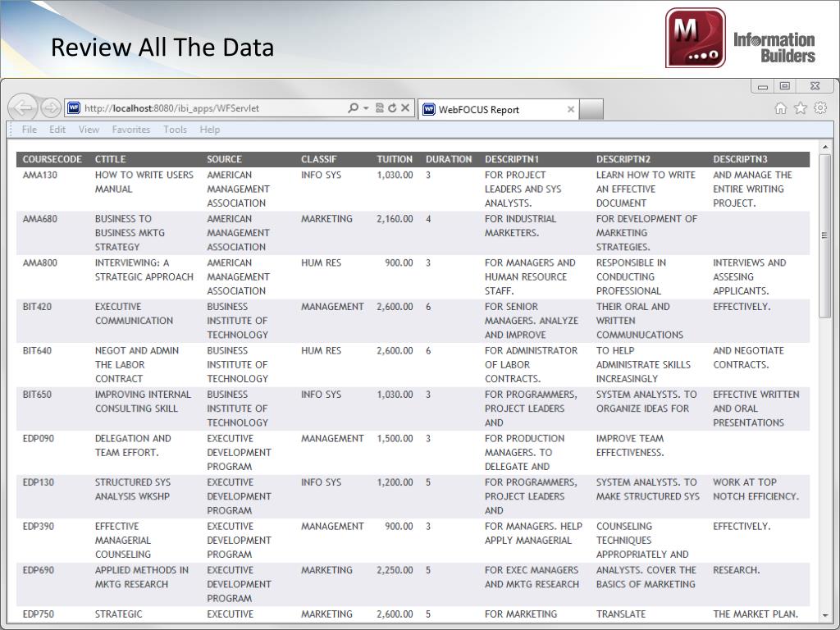Click the Favorites star icon
The image size is (840, 630).
click(x=801, y=108)
